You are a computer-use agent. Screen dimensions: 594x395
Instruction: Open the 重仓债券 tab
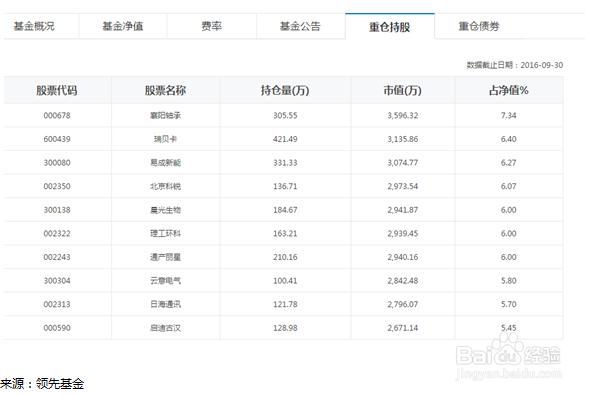(479, 26)
